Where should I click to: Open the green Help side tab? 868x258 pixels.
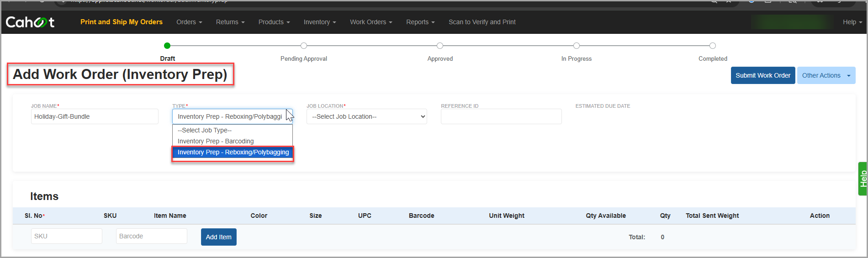(863, 179)
